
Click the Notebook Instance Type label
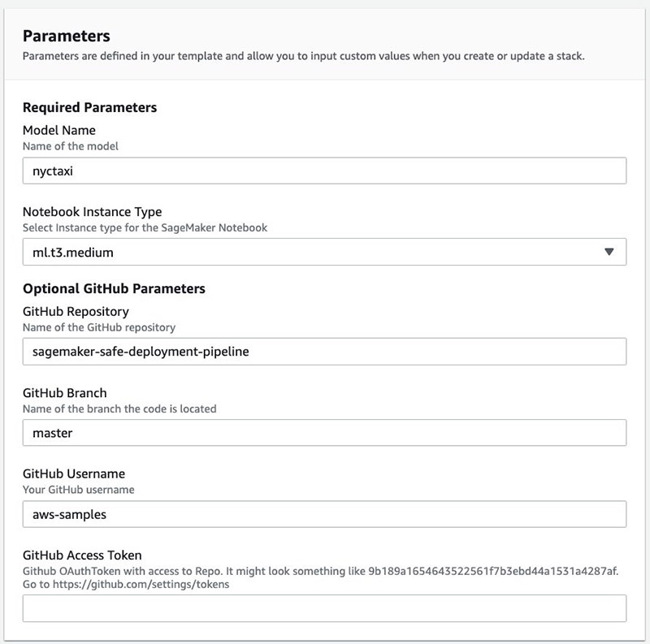[x=93, y=212]
